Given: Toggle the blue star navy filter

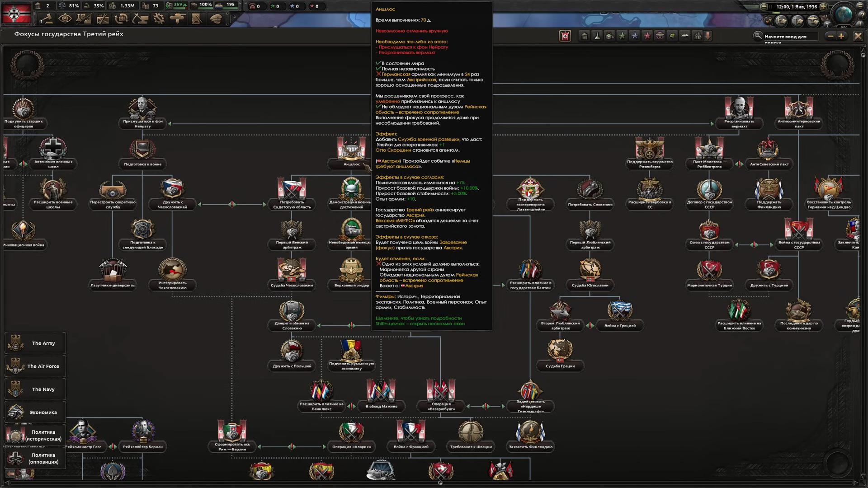Looking at the screenshot, I should point(635,36).
